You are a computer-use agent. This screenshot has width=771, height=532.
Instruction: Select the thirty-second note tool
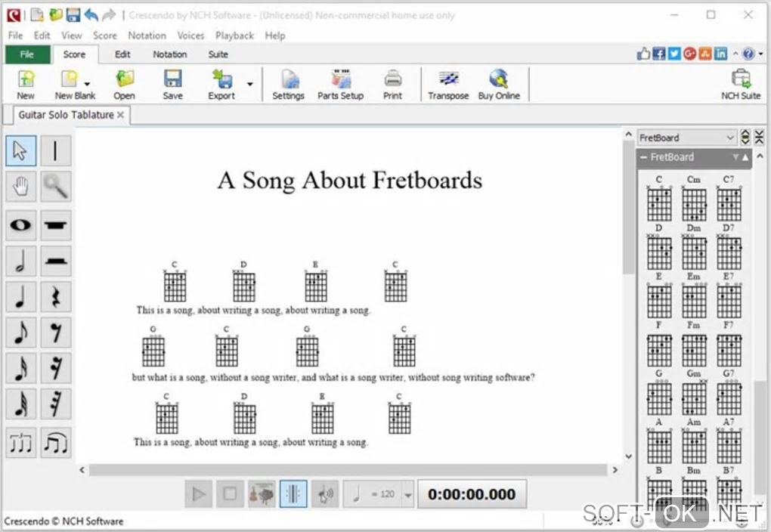(x=20, y=404)
